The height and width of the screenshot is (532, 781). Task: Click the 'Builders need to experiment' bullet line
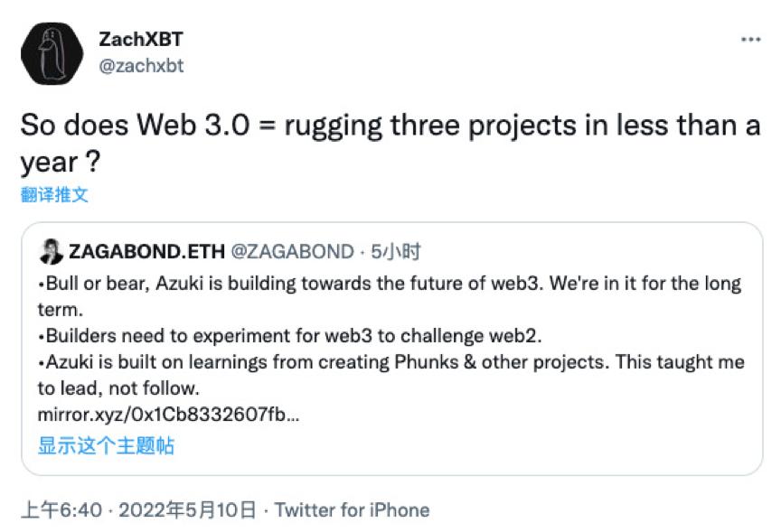coord(289,336)
